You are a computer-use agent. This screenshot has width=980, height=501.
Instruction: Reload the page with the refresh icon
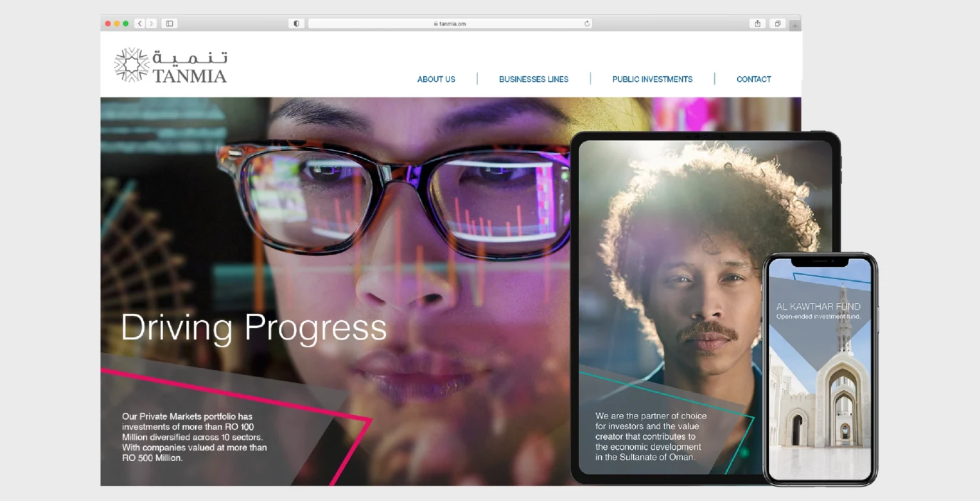[x=587, y=23]
